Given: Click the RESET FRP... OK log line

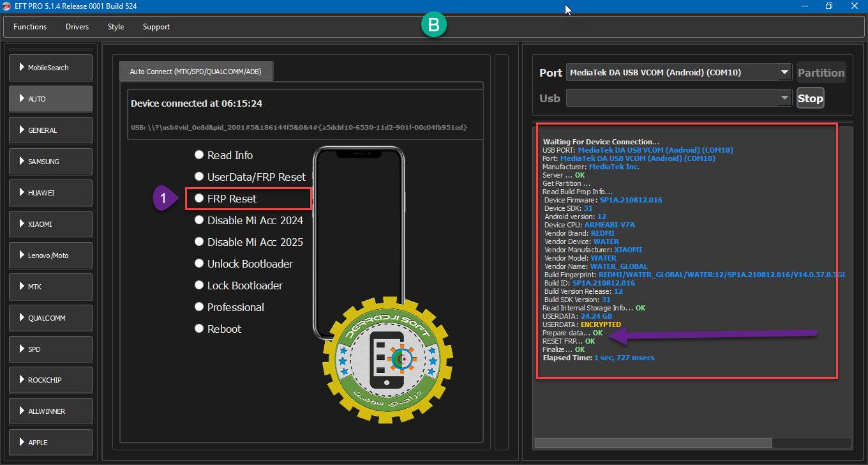Looking at the screenshot, I should pos(569,341).
